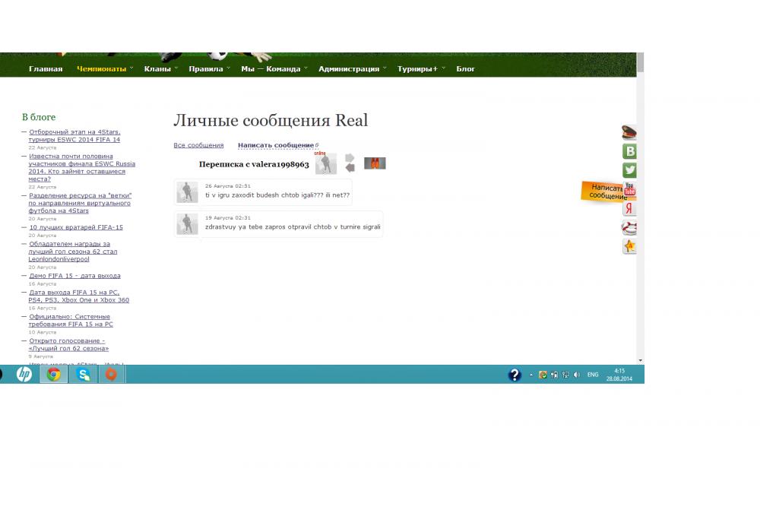Open blog post Открыто голосование - Лучший гол
Image resolution: width=760 pixels, height=532 pixels.
68,344
